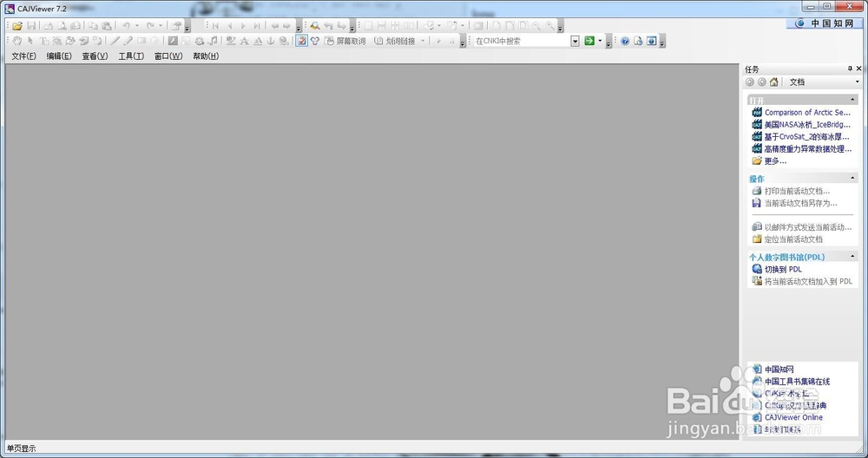Click the anchor icon in toolbar
Image resolution: width=868 pixels, height=458 pixels.
(x=271, y=41)
